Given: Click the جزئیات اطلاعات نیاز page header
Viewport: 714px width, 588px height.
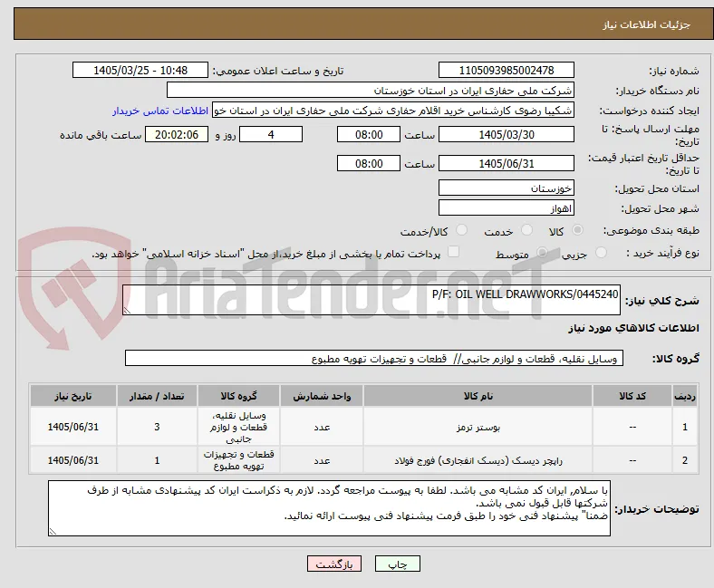Looking at the screenshot, I should click(647, 24).
